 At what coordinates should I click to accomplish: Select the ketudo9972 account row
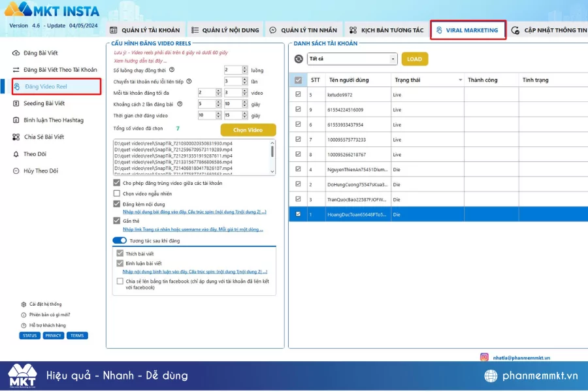353,95
